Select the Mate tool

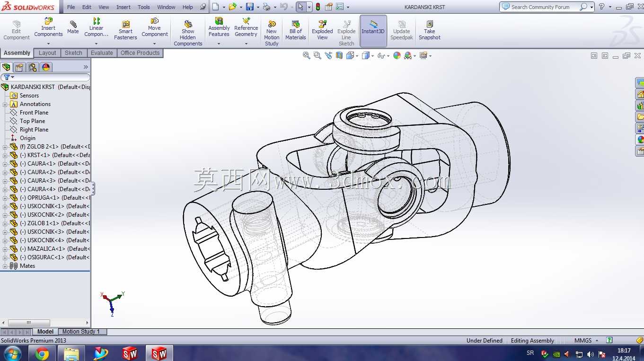(73, 27)
